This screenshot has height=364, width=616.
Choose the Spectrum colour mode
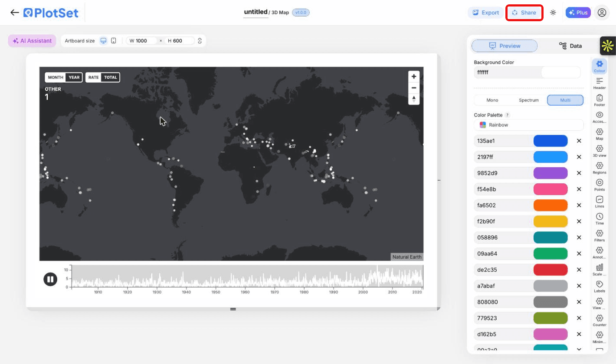[x=529, y=100]
